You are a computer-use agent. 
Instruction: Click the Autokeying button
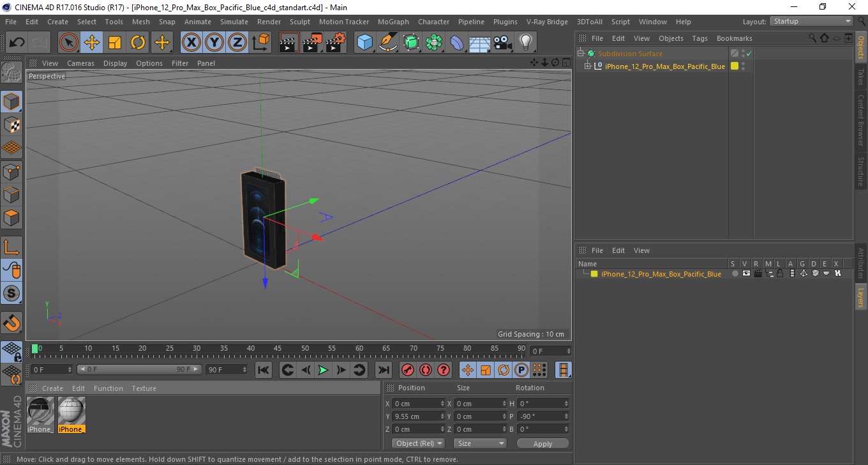(426, 370)
